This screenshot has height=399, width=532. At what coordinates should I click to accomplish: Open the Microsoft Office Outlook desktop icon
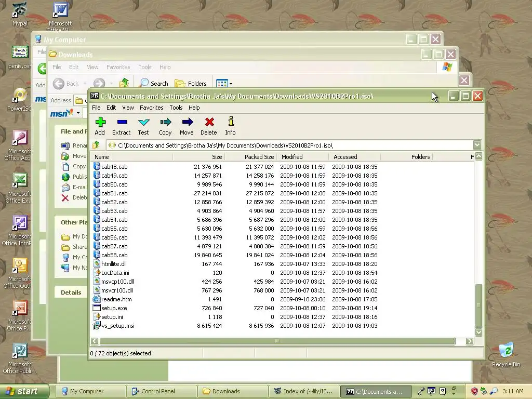pos(19,265)
